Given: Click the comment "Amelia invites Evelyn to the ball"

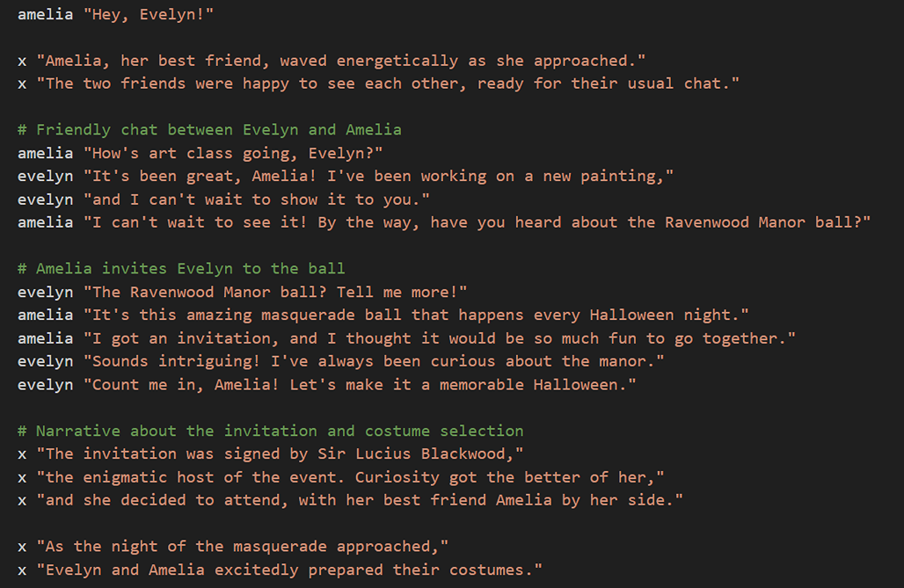Looking at the screenshot, I should 181,269.
